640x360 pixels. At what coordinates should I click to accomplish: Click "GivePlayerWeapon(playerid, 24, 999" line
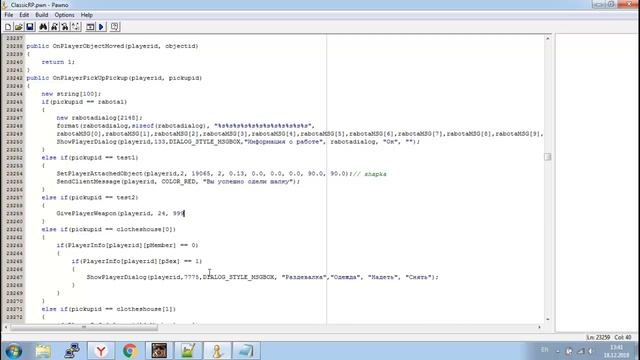click(120, 213)
